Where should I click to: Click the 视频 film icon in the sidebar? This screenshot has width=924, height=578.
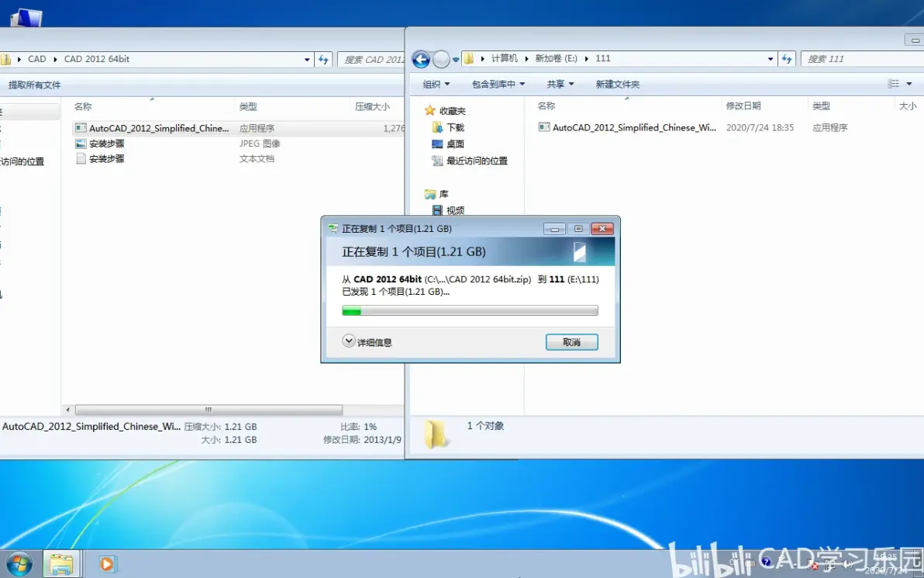pos(437,210)
